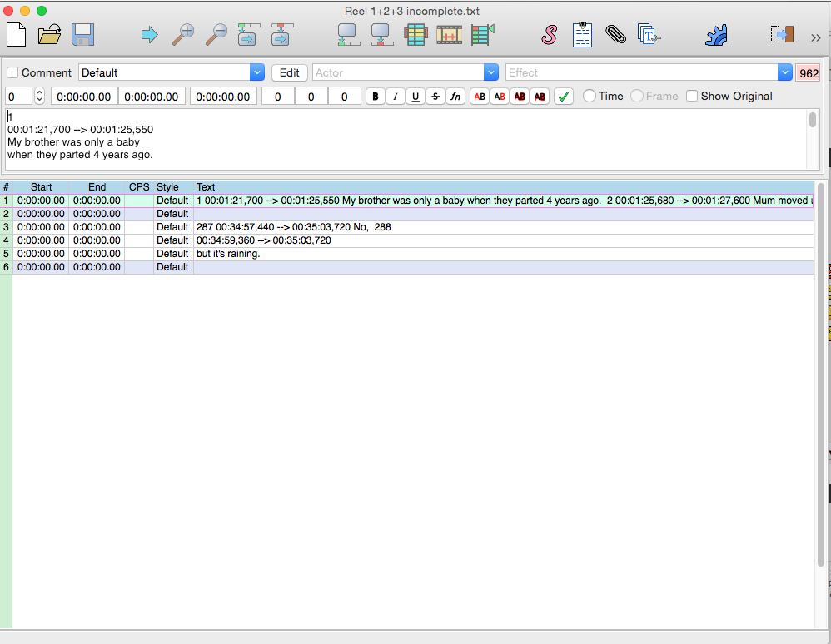Select row 4 with 00:34:59,360
The image size is (831, 644).
point(407,240)
